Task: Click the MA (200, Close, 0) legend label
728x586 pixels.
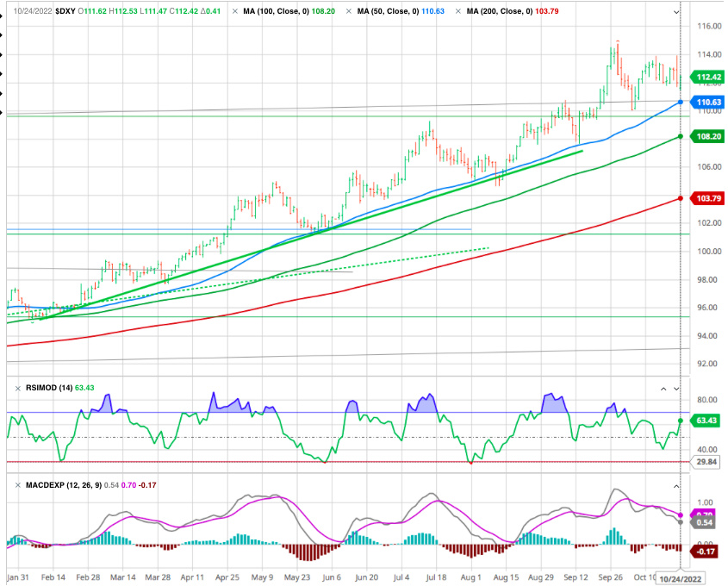Action: [x=500, y=11]
